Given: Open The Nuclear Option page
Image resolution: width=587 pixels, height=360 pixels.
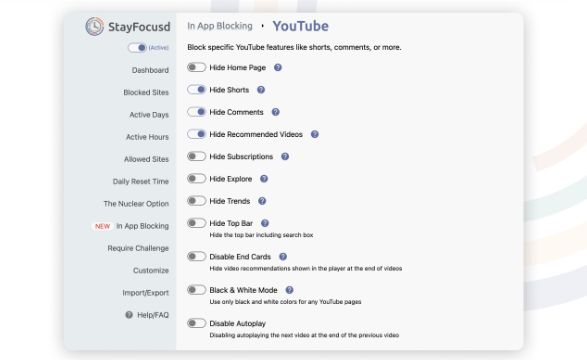Looking at the screenshot, I should pos(136,204).
